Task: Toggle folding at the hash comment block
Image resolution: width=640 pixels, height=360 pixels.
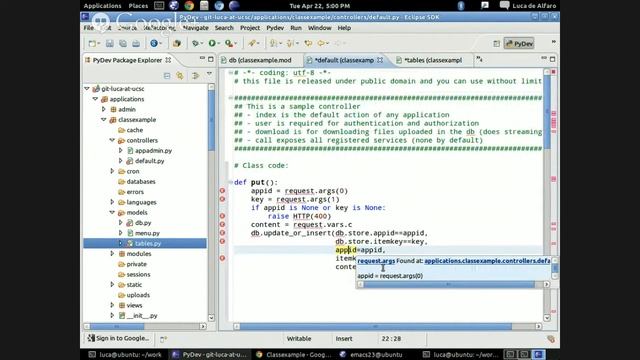Action: [231, 98]
